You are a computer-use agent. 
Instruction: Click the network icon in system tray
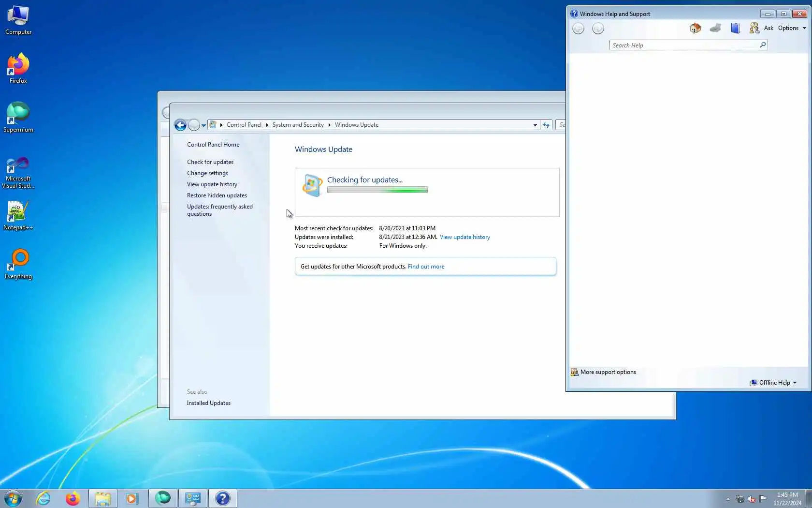740,499
